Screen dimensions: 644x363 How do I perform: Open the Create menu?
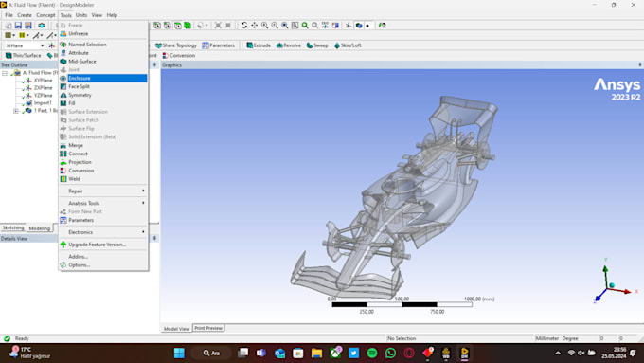(25, 15)
